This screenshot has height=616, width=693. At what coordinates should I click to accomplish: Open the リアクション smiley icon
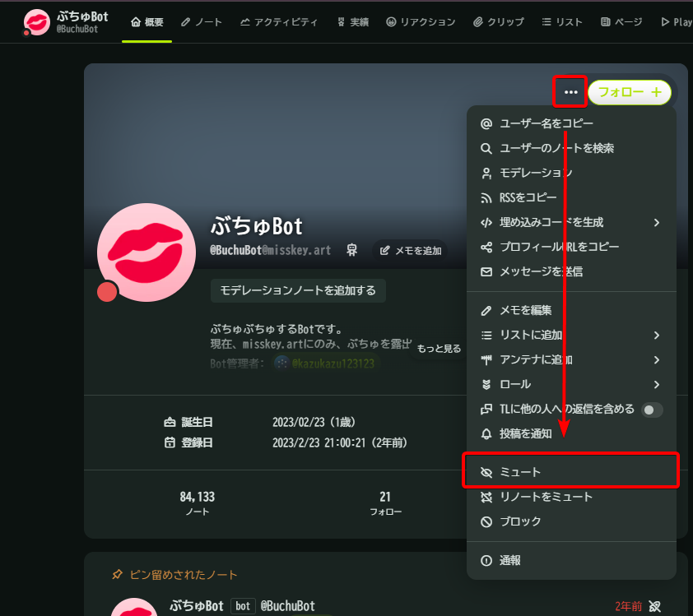391,21
